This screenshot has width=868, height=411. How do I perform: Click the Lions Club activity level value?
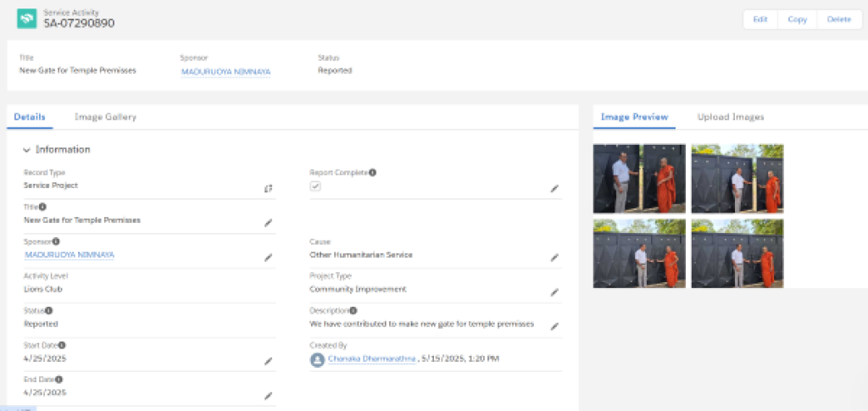(x=43, y=289)
